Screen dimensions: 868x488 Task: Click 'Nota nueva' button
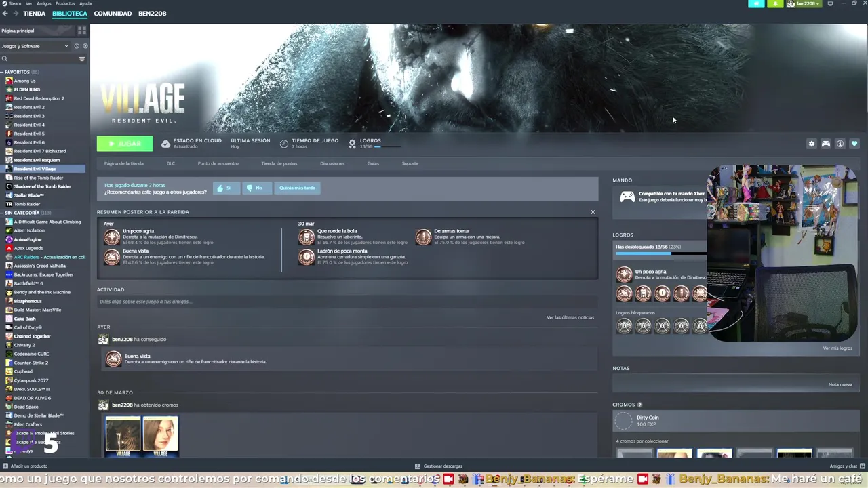(x=840, y=384)
